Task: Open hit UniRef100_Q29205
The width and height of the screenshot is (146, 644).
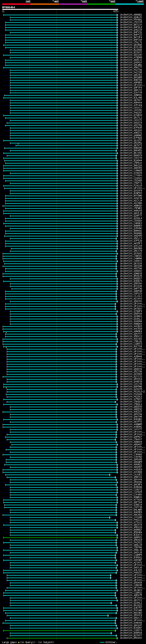Action: (131, 389)
